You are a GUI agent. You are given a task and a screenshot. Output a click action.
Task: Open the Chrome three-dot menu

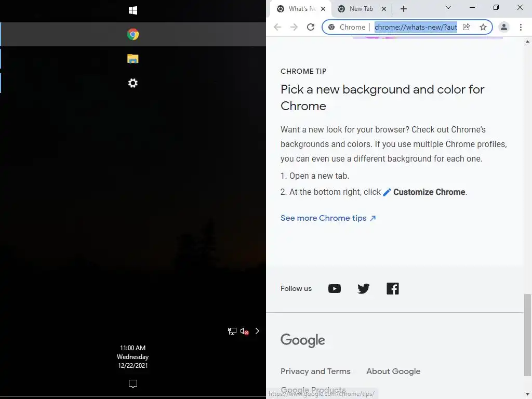point(521,27)
